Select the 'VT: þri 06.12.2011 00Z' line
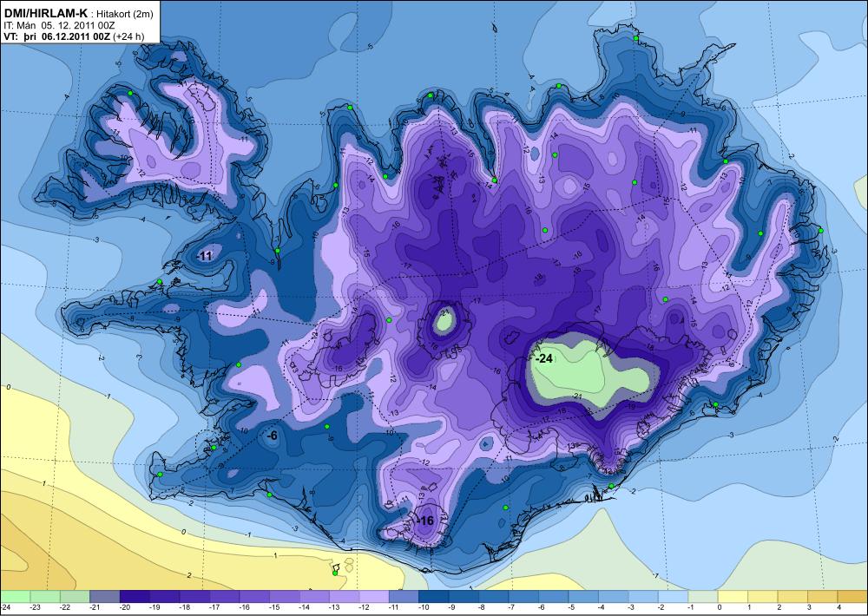Screen dimensions: 868x616 click(x=57, y=36)
